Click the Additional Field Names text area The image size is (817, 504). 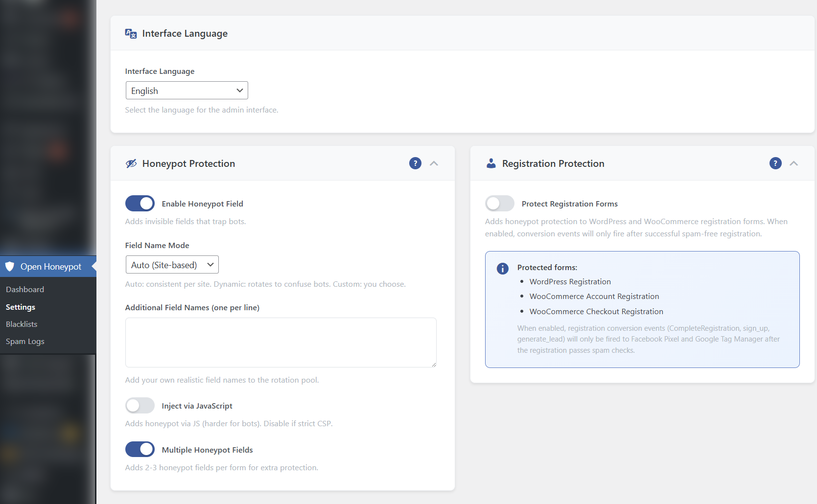tap(280, 342)
